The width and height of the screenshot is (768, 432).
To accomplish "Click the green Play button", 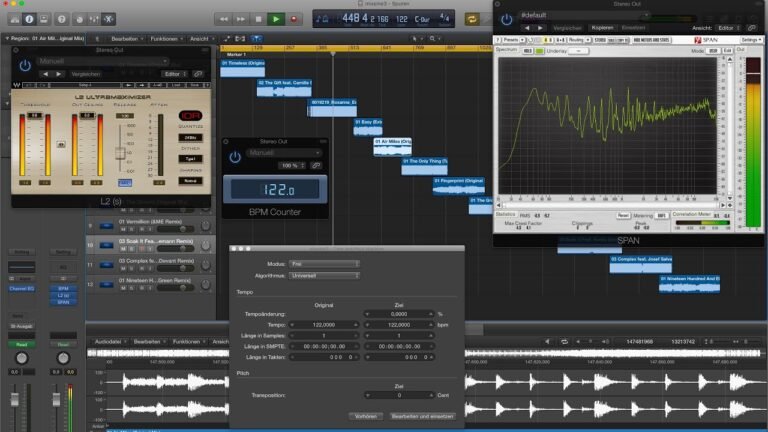I will pyautogui.click(x=276, y=19).
